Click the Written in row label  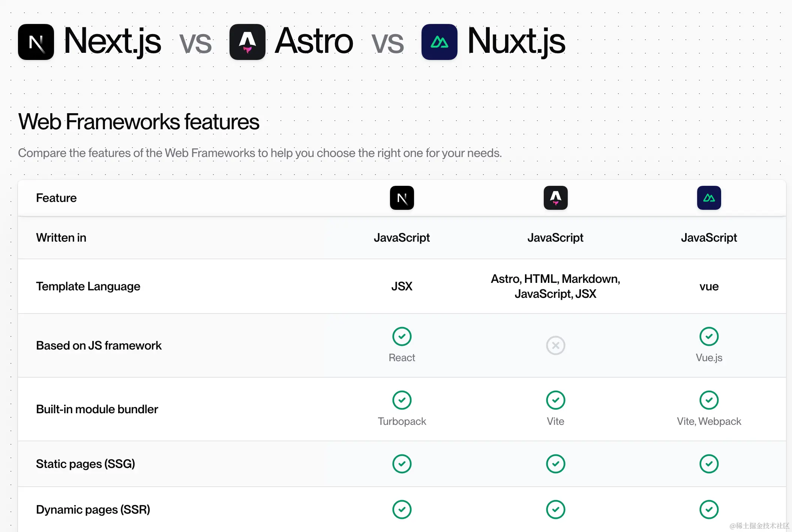pos(61,238)
